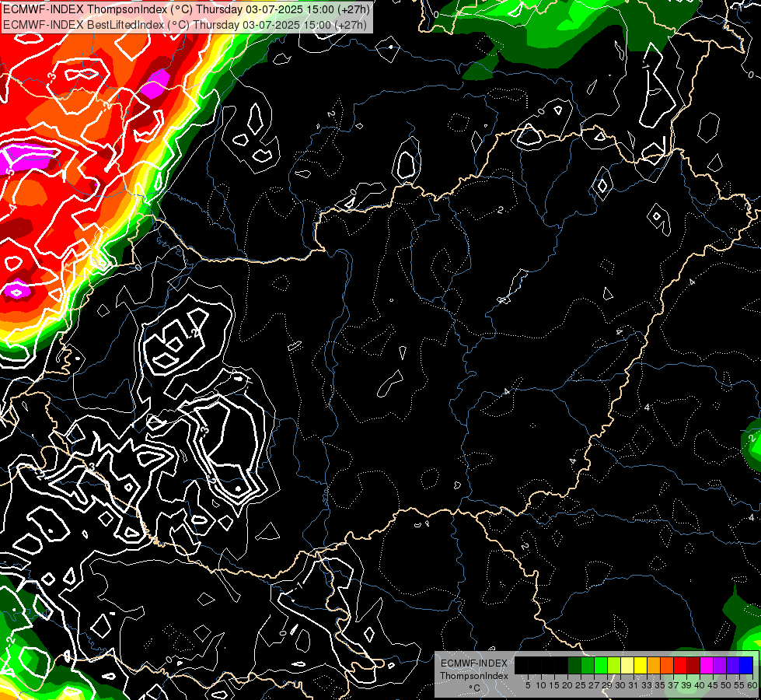This screenshot has width=761, height=700.
Task: Click the bright yellow swatch between 31 and 33
Action: click(x=641, y=666)
